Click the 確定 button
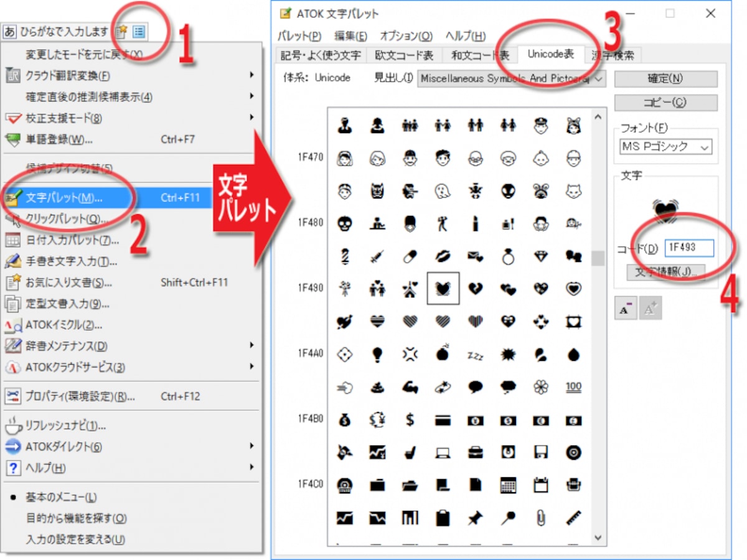The width and height of the screenshot is (747, 560). [665, 79]
